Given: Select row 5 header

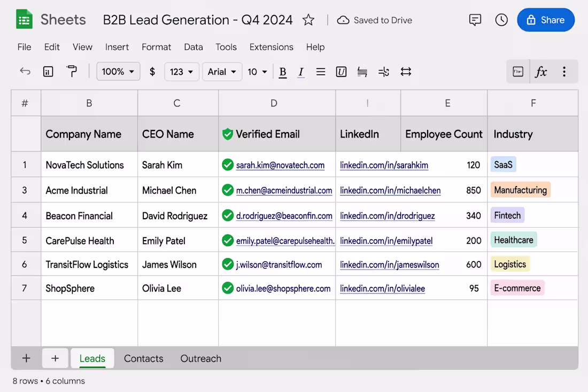Looking at the screenshot, I should [x=25, y=240].
